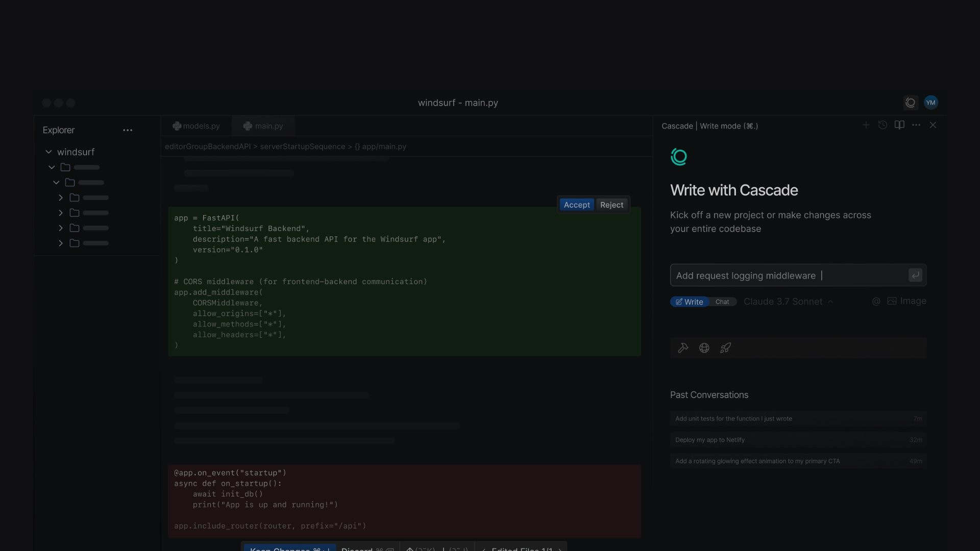Accept the proposed code change
Viewport: 980px width, 551px height.
pyautogui.click(x=577, y=205)
